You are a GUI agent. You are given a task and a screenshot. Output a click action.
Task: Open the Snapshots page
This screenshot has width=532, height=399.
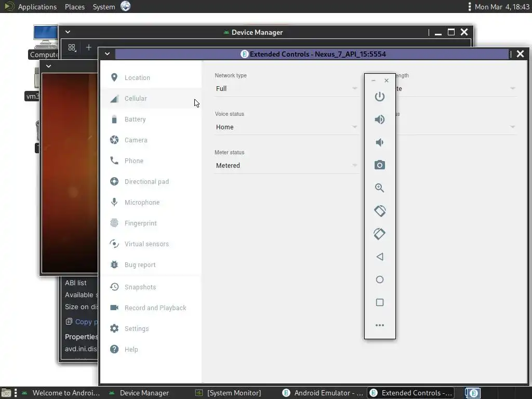click(151, 287)
